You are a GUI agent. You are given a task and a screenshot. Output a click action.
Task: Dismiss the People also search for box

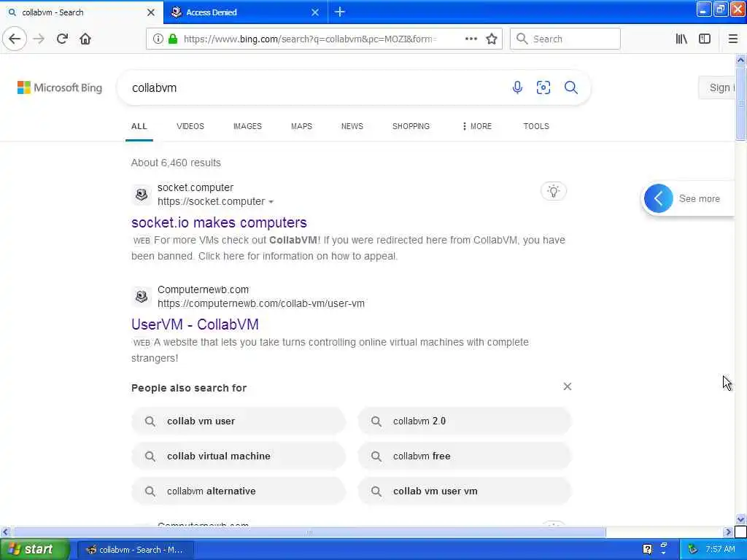pos(567,386)
